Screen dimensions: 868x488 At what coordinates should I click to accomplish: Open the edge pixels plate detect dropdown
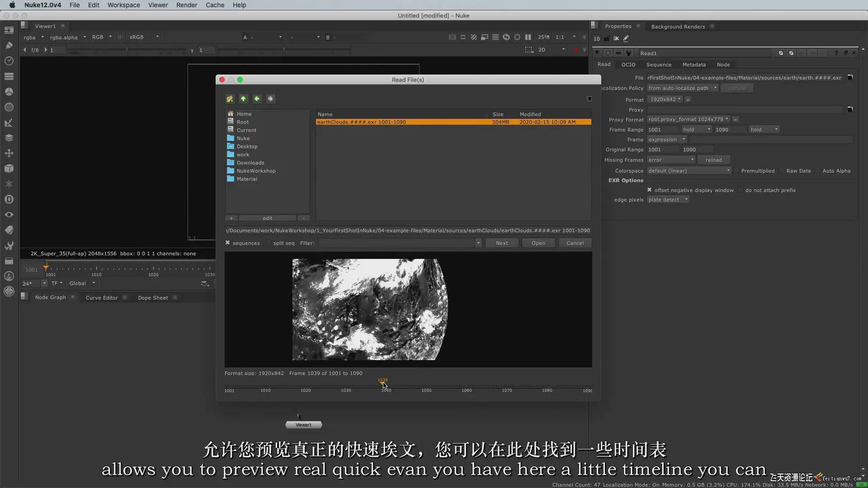pyautogui.click(x=668, y=200)
